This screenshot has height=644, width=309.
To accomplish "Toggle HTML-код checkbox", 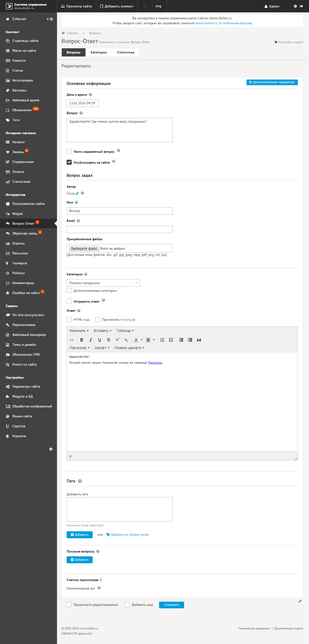I will (69, 320).
